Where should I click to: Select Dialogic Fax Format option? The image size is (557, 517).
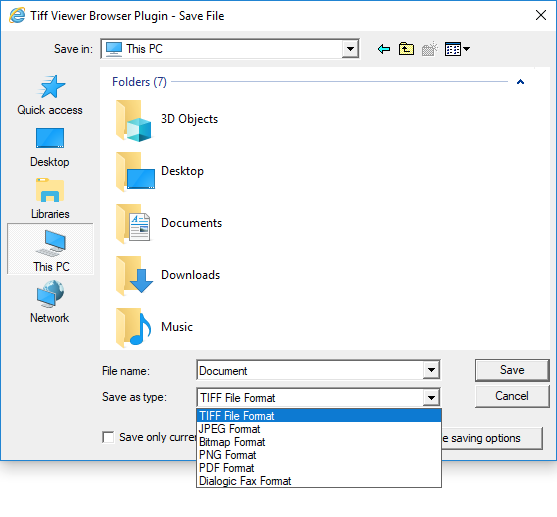pos(319,481)
